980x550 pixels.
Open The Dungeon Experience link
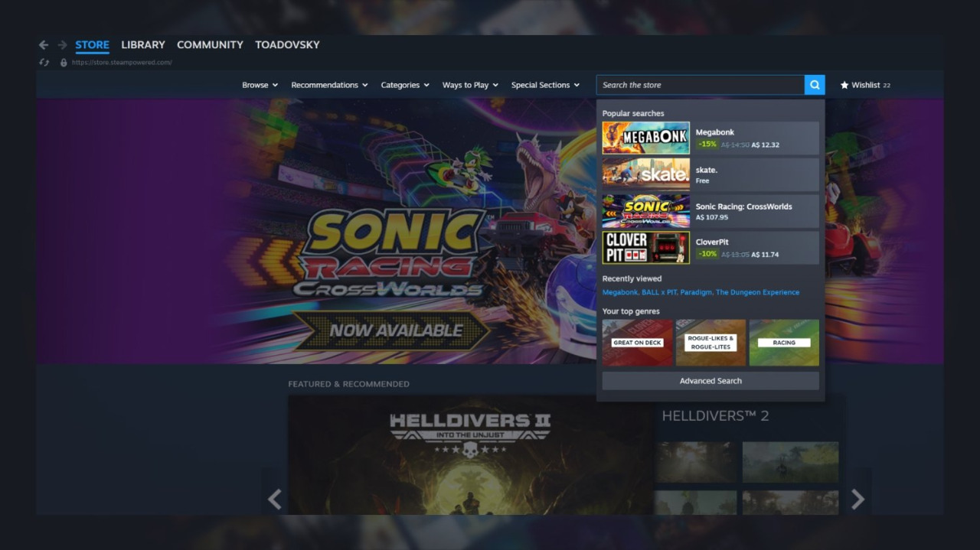click(757, 292)
